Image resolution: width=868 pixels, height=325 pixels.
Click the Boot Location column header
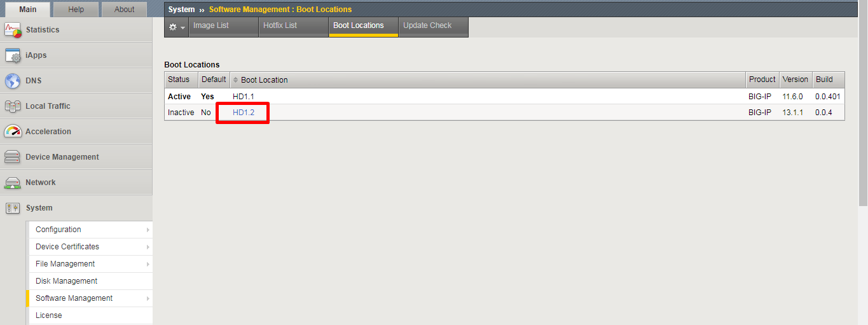(488, 80)
